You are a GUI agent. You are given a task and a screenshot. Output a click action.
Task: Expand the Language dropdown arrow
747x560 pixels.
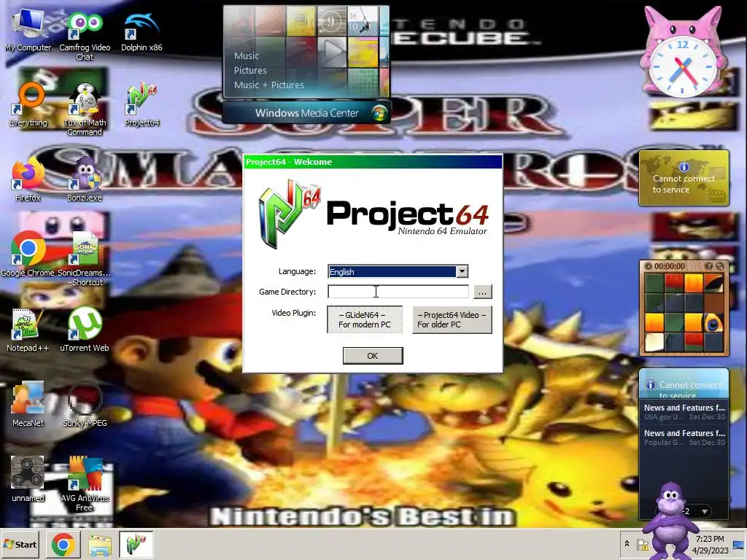click(x=462, y=271)
